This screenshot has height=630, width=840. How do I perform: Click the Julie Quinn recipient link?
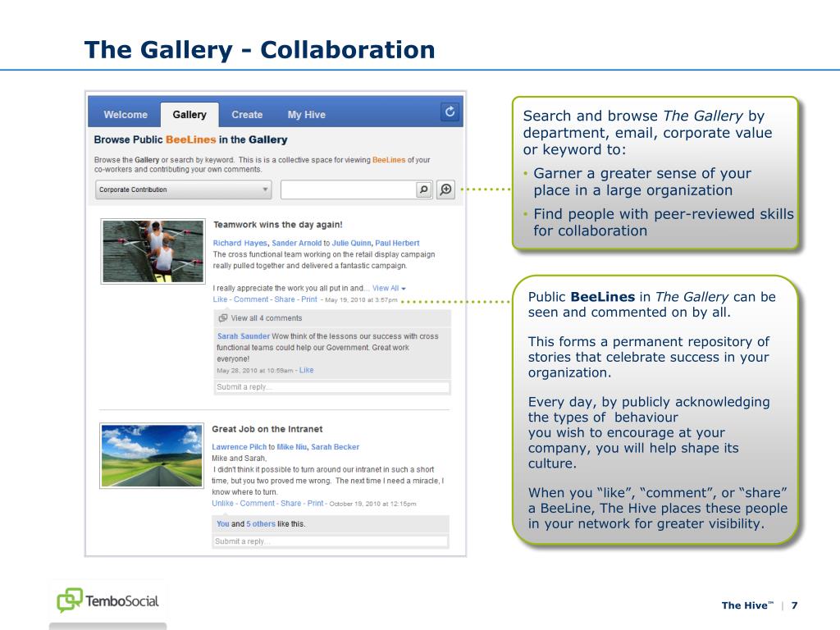tap(351, 243)
